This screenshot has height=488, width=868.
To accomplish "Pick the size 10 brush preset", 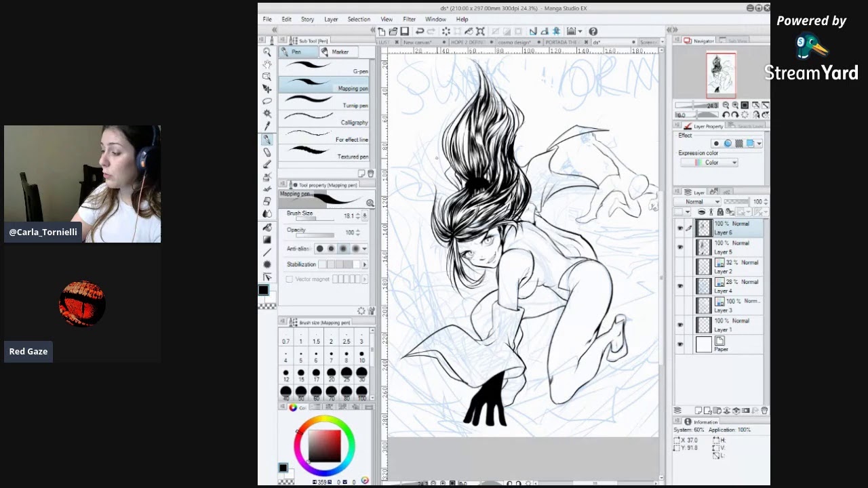I will click(x=361, y=357).
